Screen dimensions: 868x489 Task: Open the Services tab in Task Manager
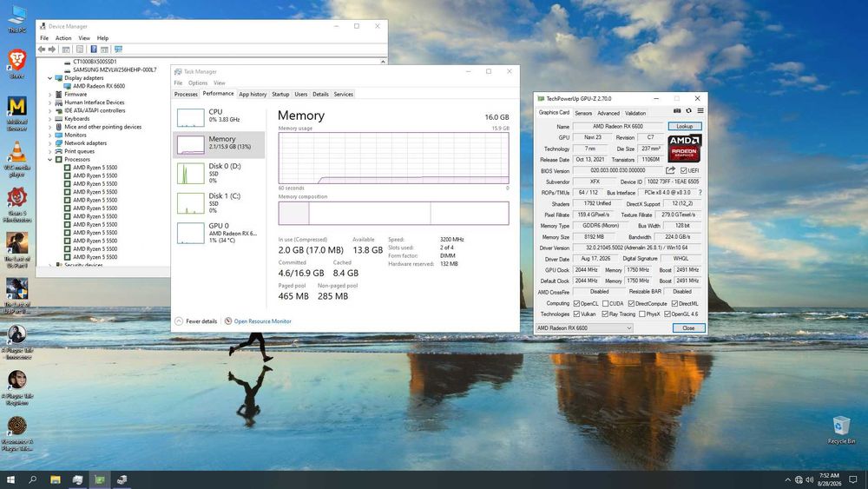click(x=343, y=94)
